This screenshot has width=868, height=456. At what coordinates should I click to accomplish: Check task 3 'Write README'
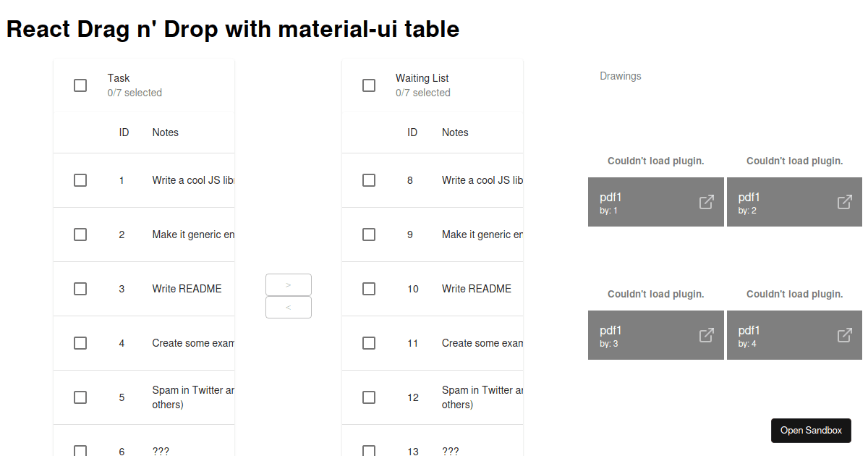coord(80,288)
